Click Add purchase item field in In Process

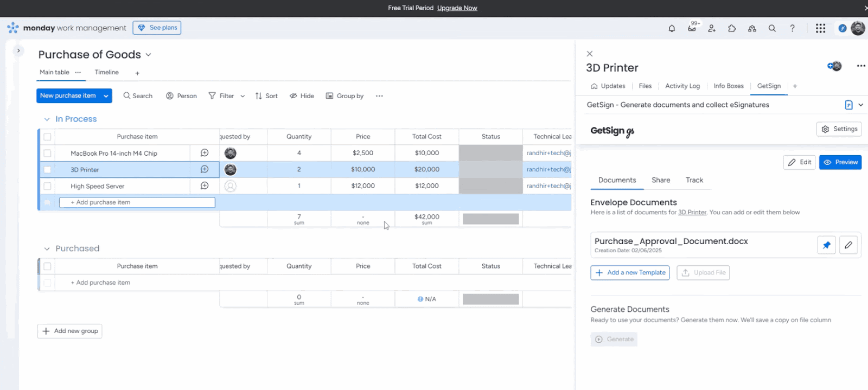[137, 202]
